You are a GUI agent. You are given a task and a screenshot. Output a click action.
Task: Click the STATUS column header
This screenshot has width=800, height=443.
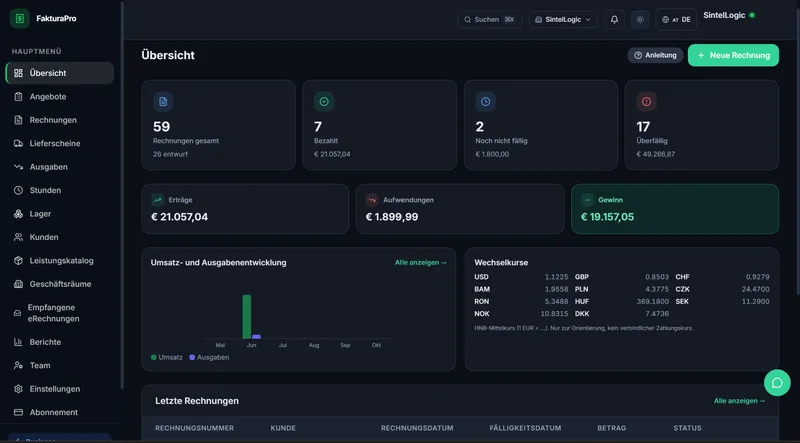point(687,428)
